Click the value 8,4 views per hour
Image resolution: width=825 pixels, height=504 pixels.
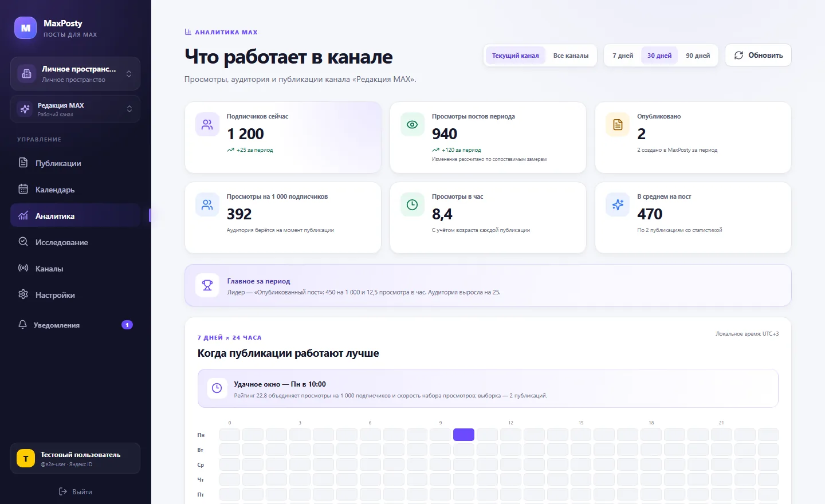click(x=442, y=214)
